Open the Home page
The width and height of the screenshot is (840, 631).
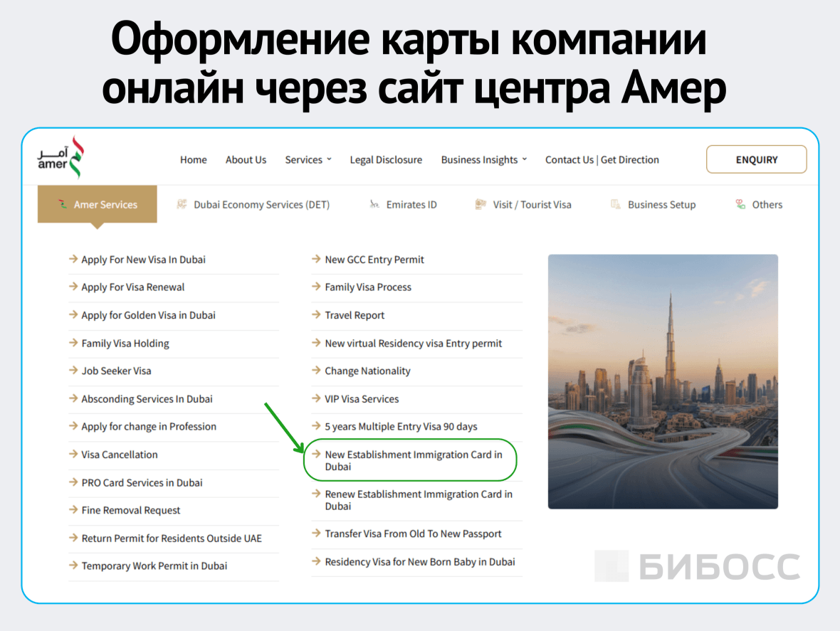[x=194, y=159]
